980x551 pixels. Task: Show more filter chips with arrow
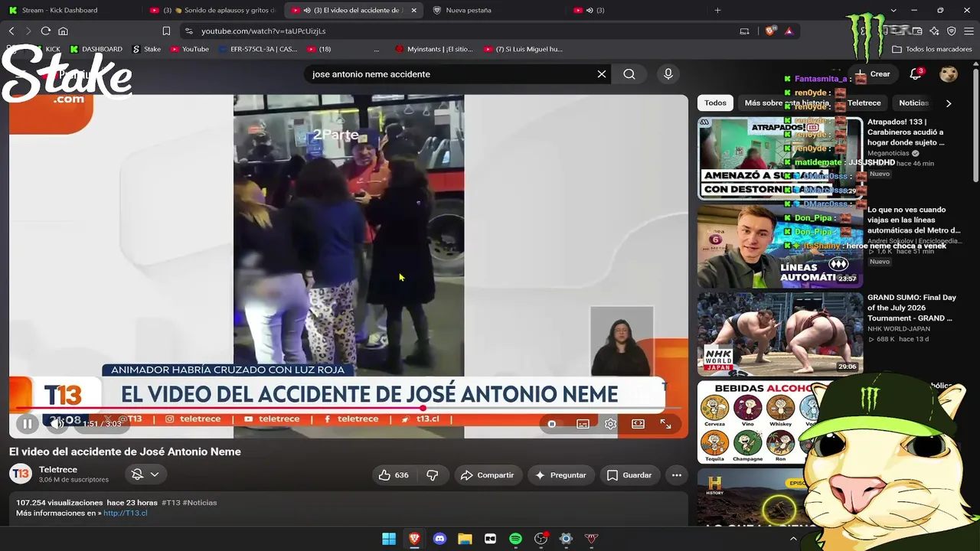click(x=949, y=103)
